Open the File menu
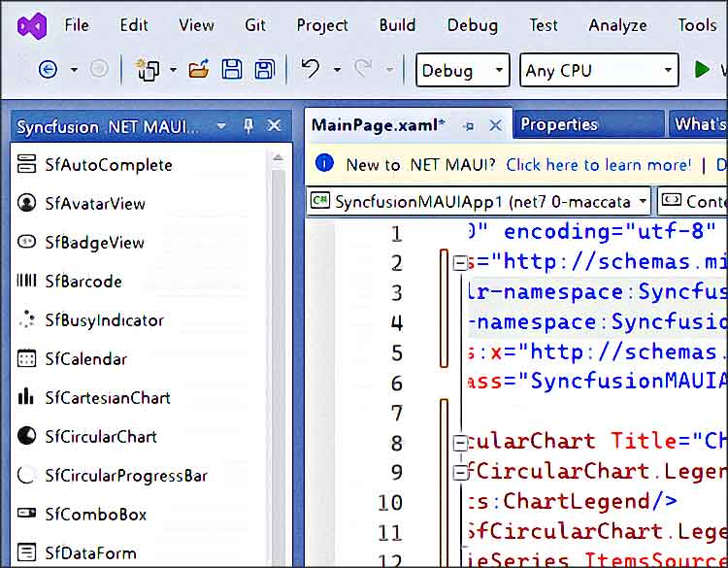 click(x=77, y=25)
